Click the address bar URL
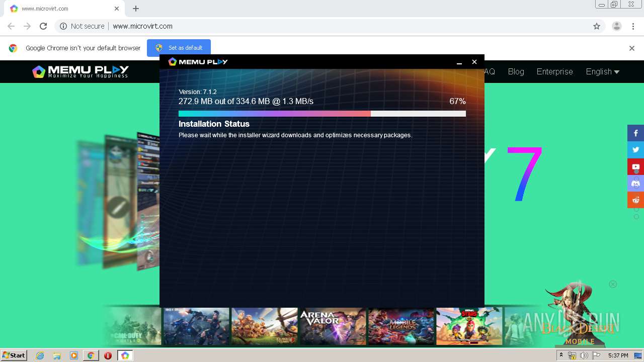 (142, 26)
